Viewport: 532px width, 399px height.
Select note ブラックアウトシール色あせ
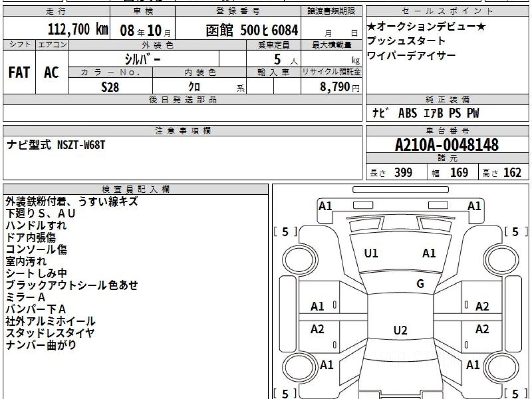72,285
